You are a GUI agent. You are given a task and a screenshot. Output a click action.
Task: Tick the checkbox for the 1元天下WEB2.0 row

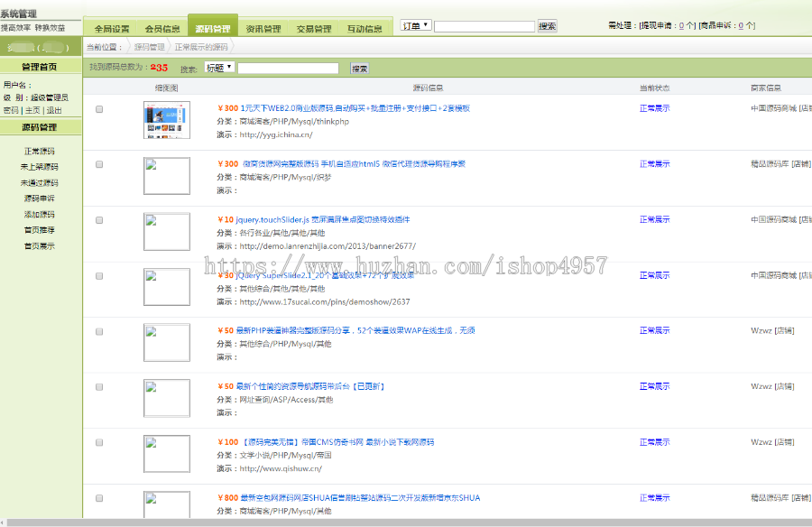click(99, 109)
